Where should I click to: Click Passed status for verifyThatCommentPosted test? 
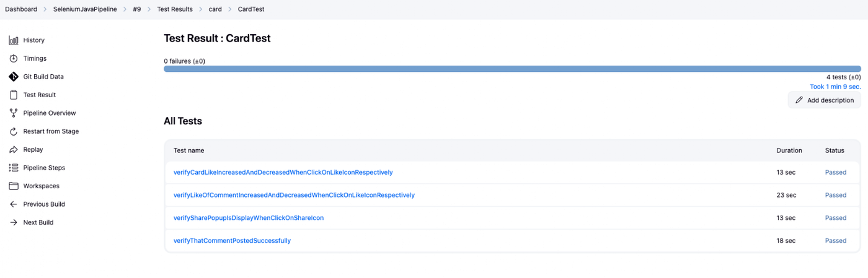pos(836,241)
